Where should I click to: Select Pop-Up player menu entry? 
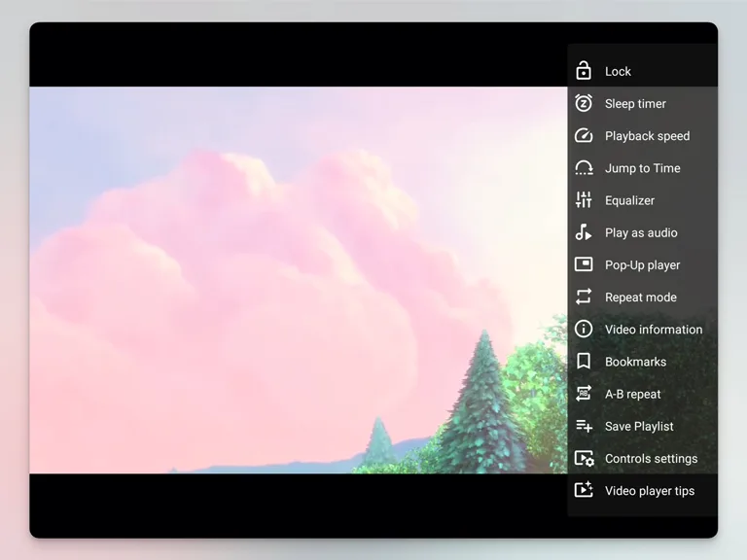point(642,264)
